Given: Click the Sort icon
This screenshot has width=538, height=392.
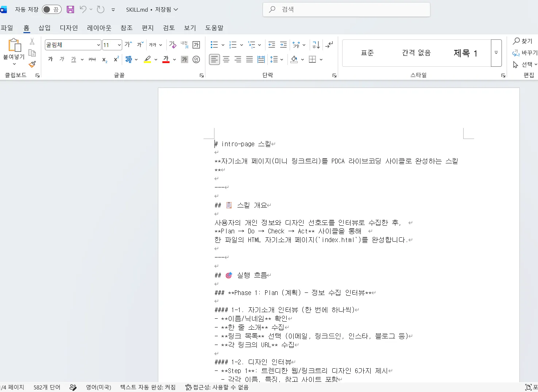Looking at the screenshot, I should [x=316, y=45].
